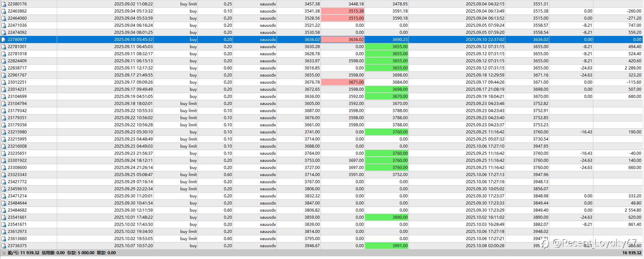Select ticket number 22464060
644x259 pixels.
pos(17,18)
